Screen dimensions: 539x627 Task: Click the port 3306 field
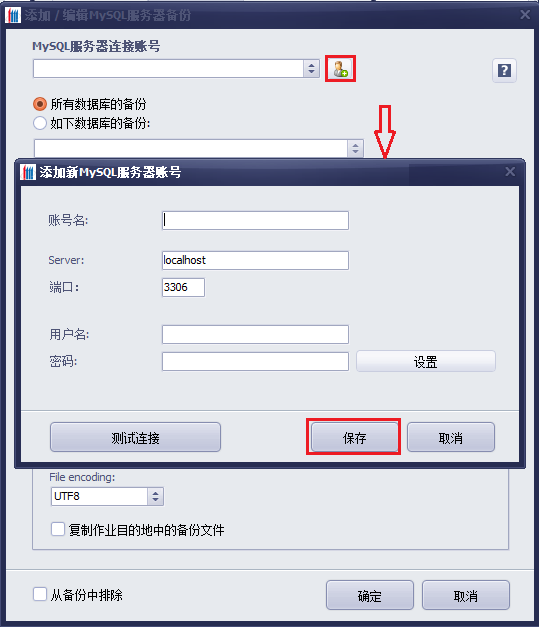[183, 288]
